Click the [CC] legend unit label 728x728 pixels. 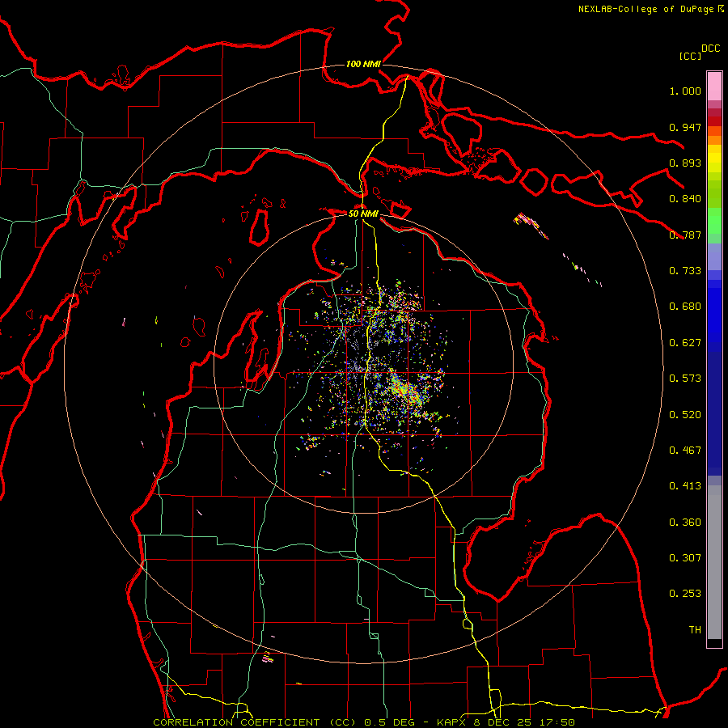(691, 56)
